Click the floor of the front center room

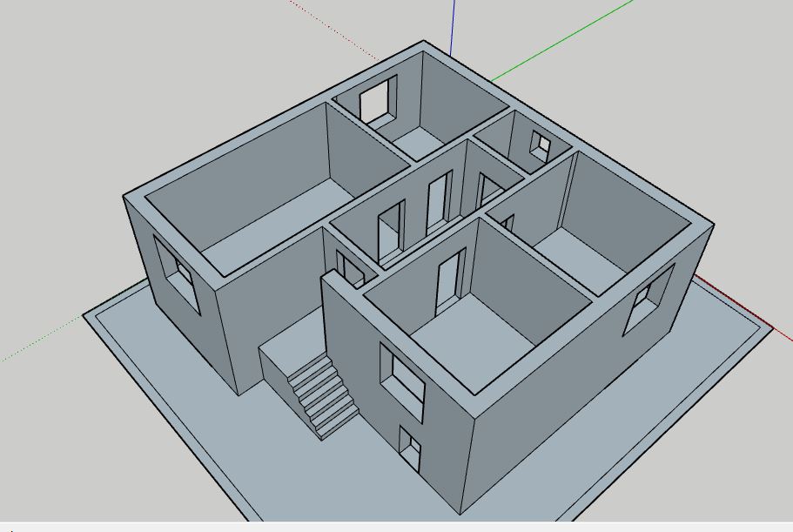coord(475,344)
